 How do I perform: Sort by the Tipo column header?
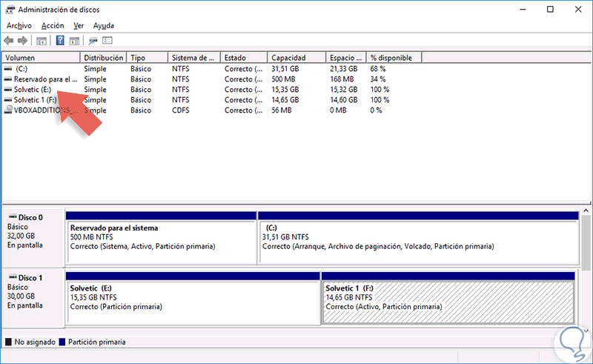coord(148,58)
